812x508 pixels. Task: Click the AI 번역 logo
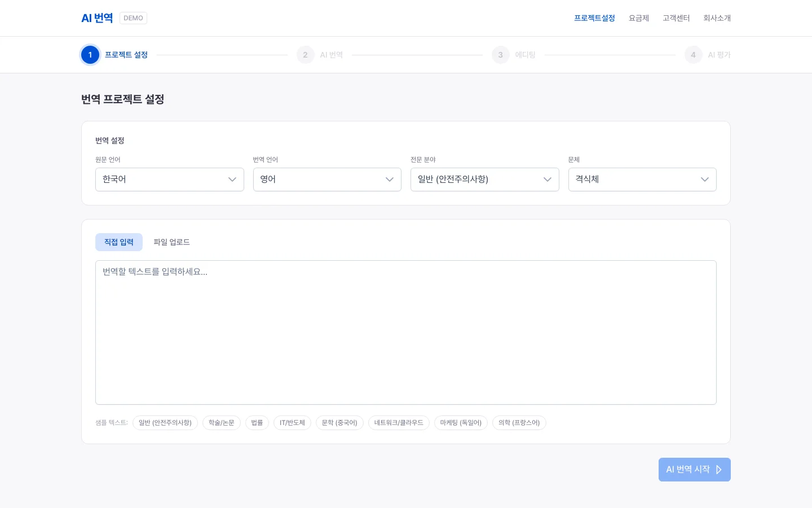97,17
